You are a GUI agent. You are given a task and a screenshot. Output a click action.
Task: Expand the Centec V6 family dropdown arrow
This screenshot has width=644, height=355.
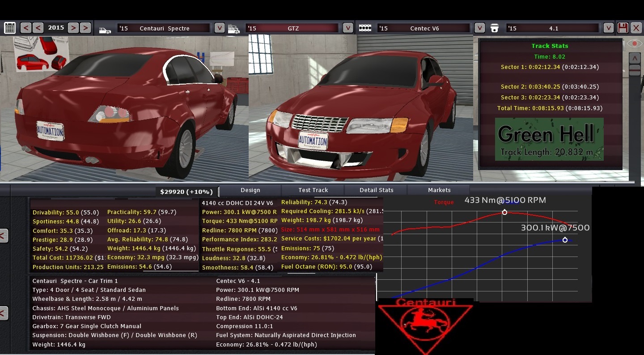tap(479, 28)
